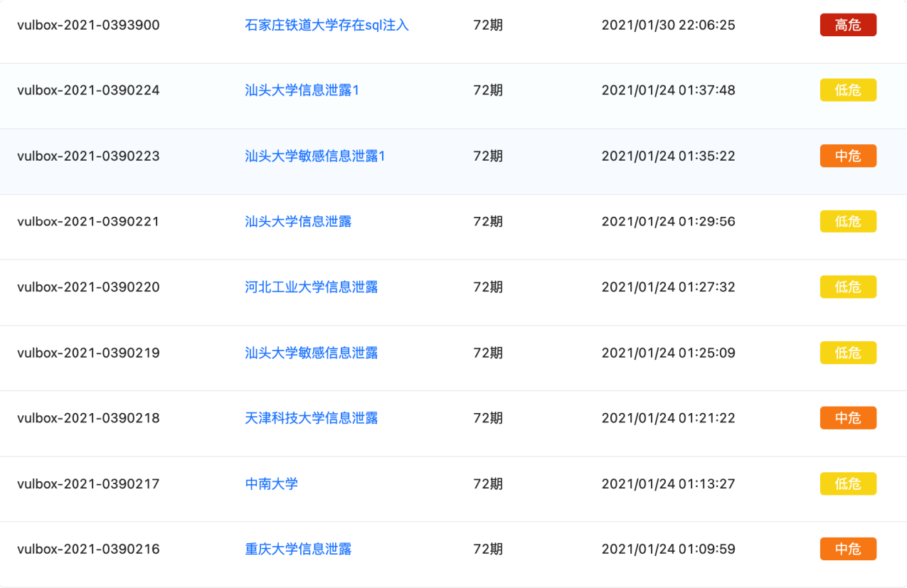
Task: Select the vulbox-2021-0393900 ID text
Action: click(89, 25)
